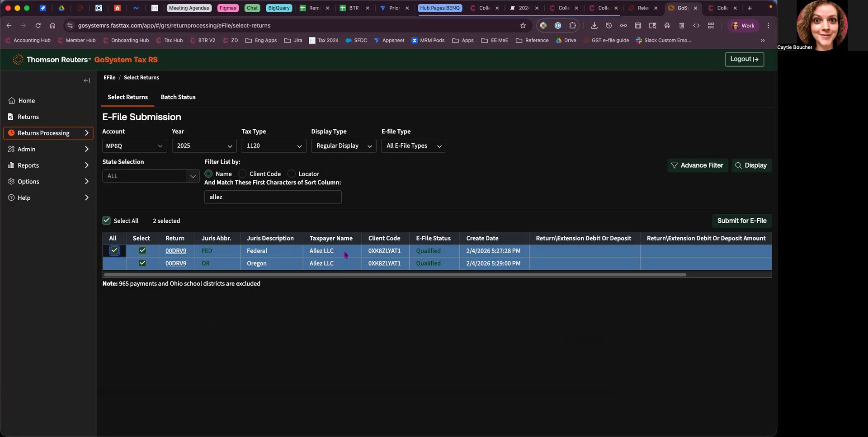
Task: Select the Locator filter radio button
Action: point(292,174)
